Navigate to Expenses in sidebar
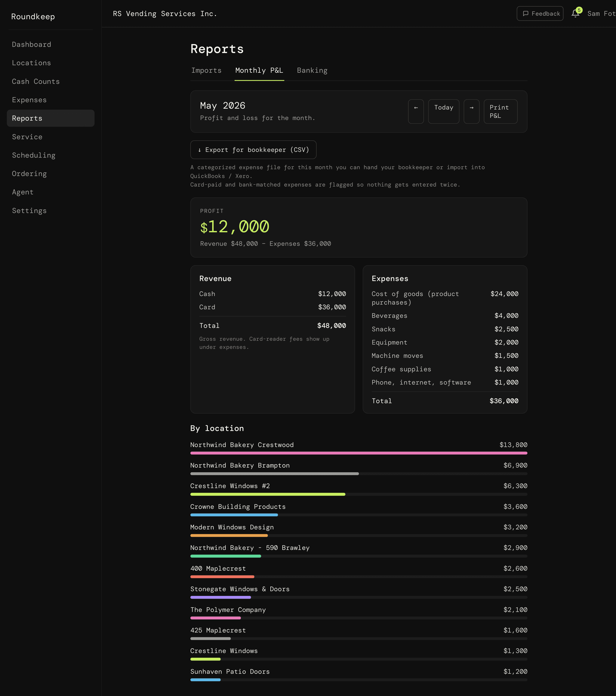 (51, 100)
